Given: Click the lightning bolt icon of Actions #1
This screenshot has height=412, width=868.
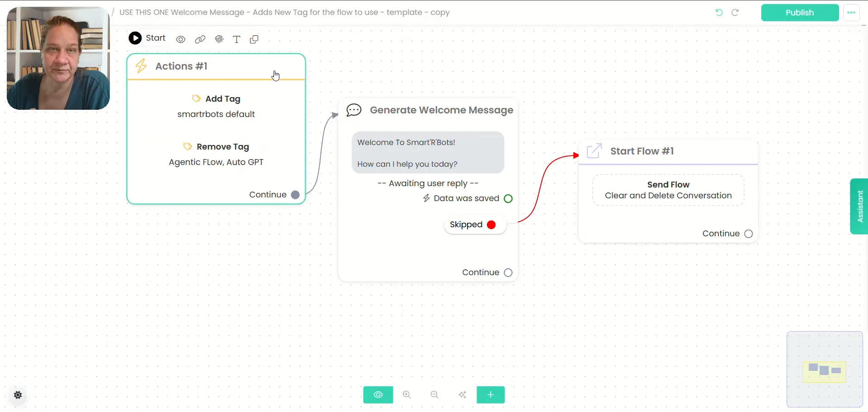Looking at the screenshot, I should pos(142,66).
